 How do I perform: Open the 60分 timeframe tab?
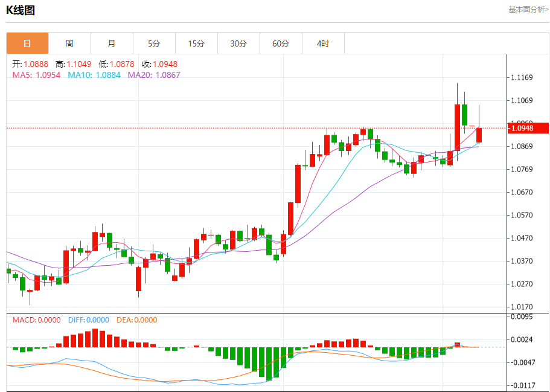pos(281,43)
